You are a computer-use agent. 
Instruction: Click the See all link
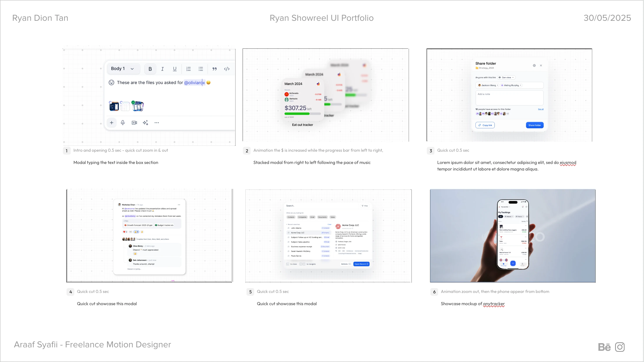pos(541,109)
